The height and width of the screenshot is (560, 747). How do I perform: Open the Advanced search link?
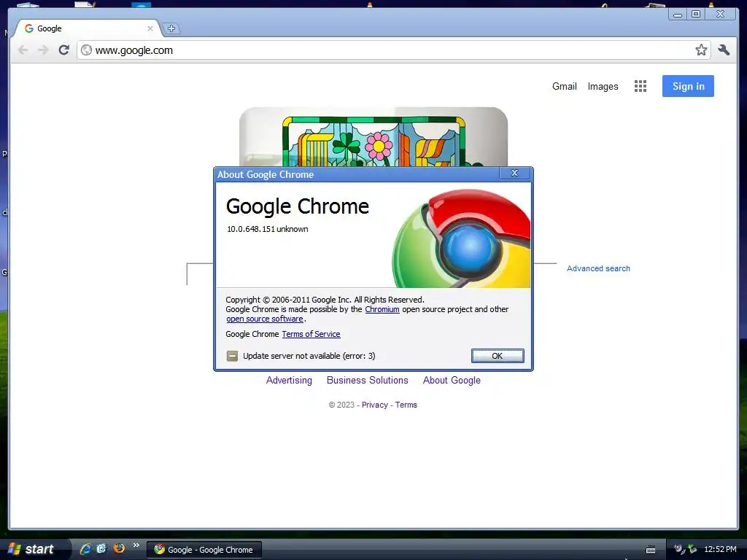point(598,268)
